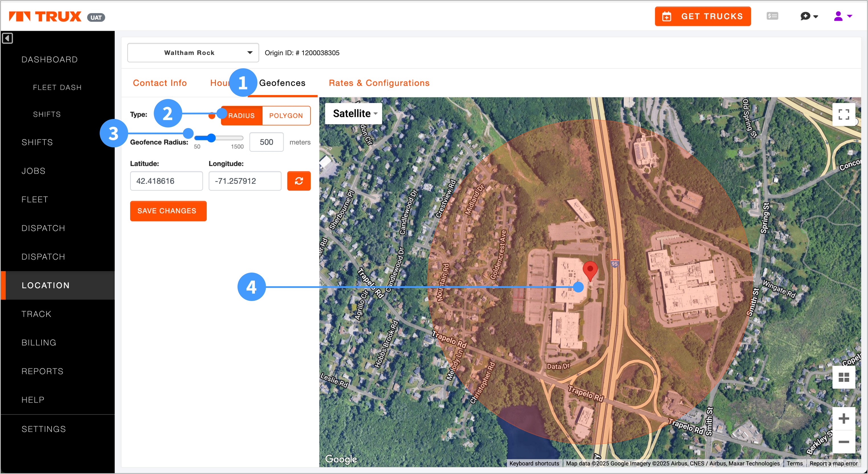Open SETTINGS in the sidebar

[x=44, y=429]
